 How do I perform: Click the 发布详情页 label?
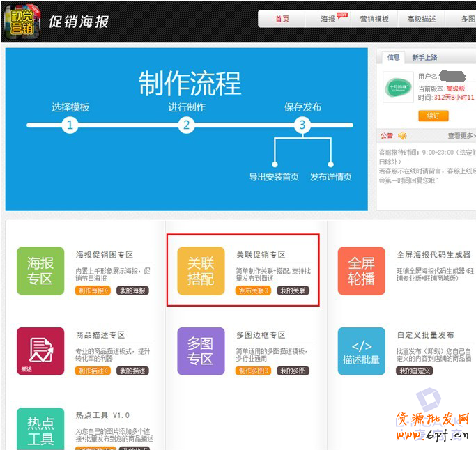331,177
